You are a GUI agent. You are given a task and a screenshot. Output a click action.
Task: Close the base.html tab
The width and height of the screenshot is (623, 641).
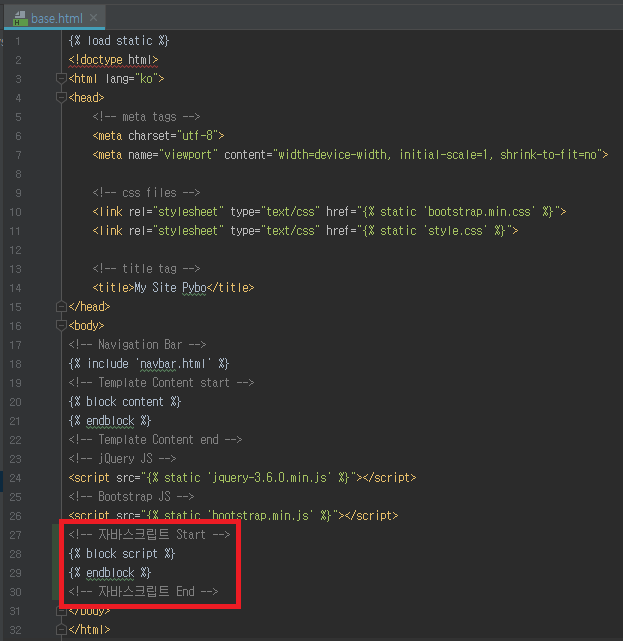[x=94, y=18]
